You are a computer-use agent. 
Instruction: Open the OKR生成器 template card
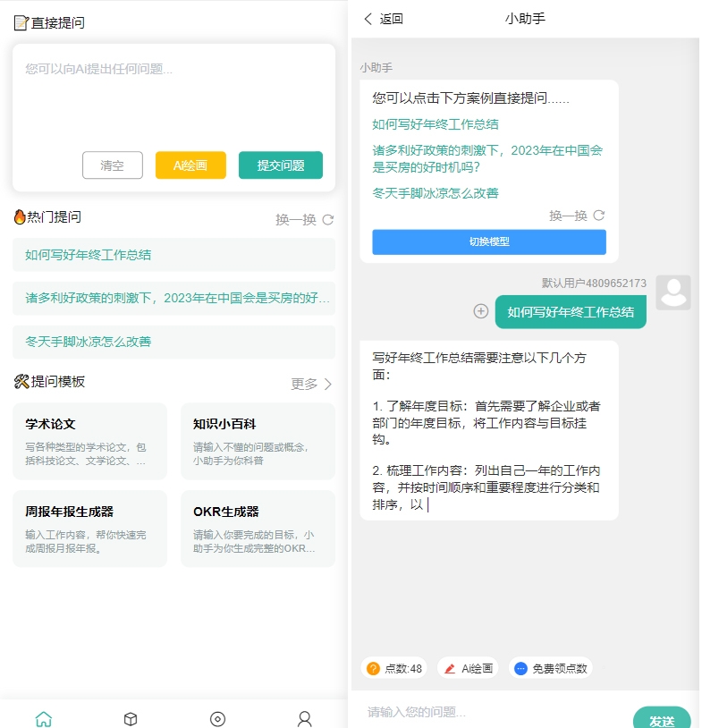258,529
